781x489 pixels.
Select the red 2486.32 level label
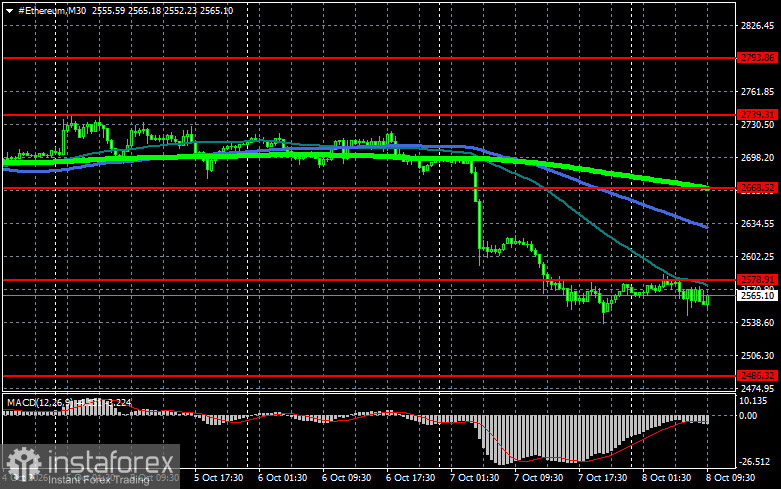[757, 375]
